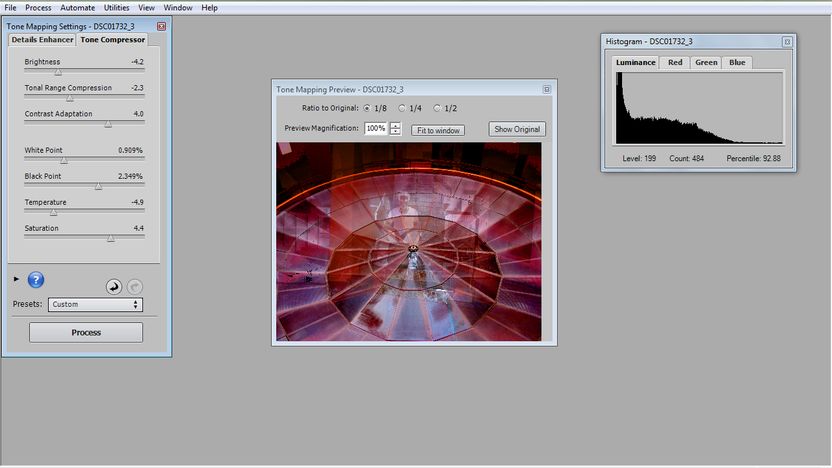Viewport: 832px width, 468px height.
Task: Click the Preview Magnification stepper arrows
Action: (x=395, y=128)
